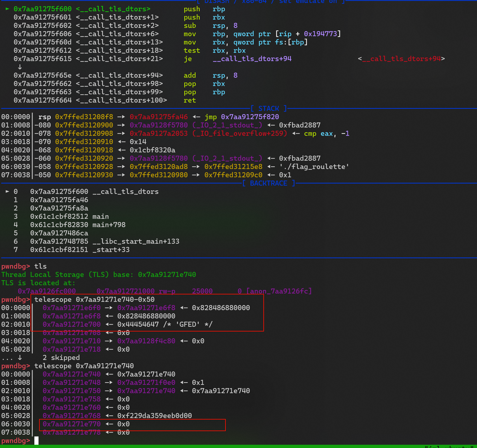Click backtrace entry main+798
Screen dimensions: 477x448
pyautogui.click(x=109, y=225)
